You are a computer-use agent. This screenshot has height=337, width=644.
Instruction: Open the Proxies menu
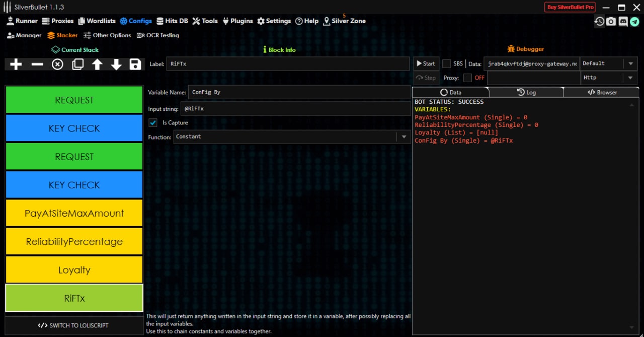[58, 21]
